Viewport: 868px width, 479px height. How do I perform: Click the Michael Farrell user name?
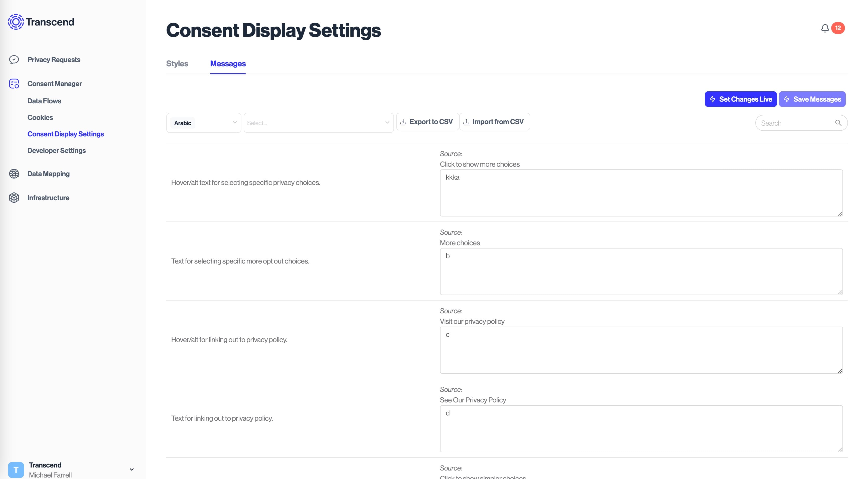coord(50,475)
